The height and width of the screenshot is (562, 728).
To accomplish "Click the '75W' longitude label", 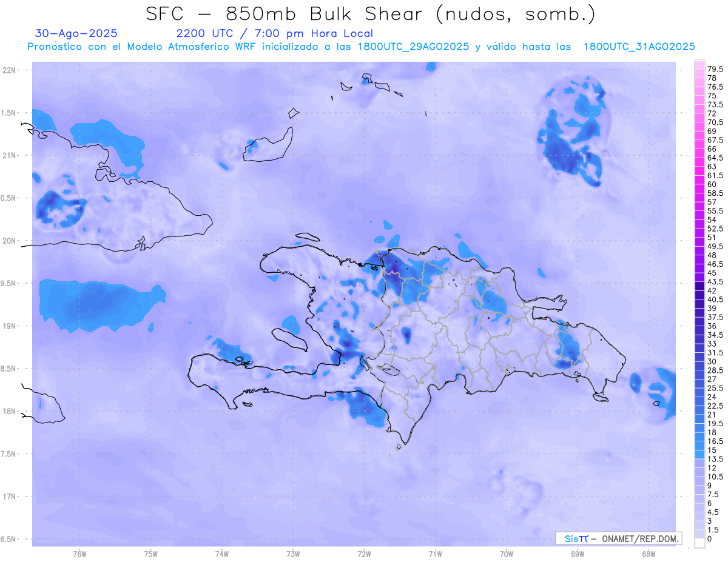I will pos(151,554).
